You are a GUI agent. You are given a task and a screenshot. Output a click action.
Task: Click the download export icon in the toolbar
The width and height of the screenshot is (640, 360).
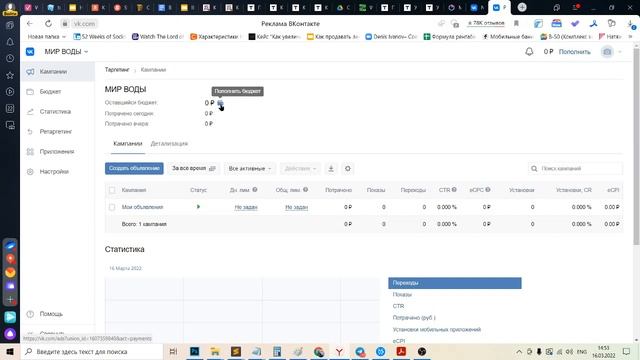(331, 169)
